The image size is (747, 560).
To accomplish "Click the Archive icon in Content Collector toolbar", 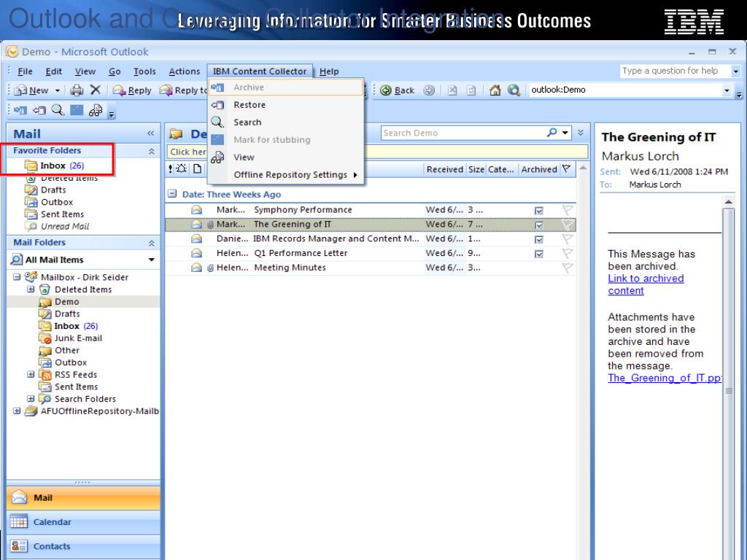I will click(x=20, y=111).
